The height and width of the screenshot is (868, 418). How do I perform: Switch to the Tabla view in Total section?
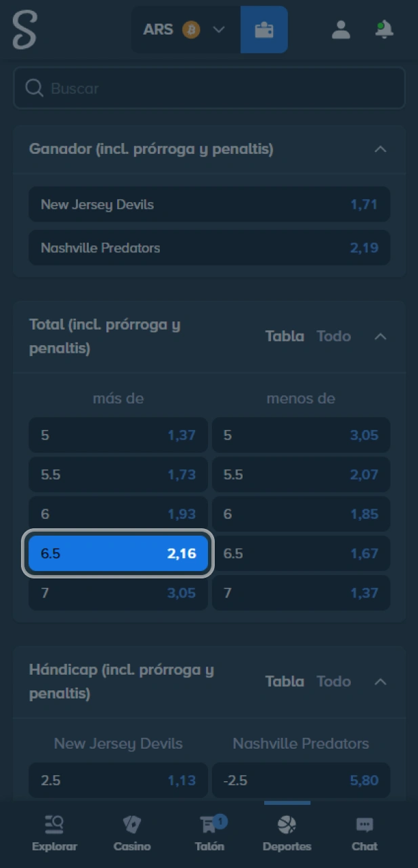coord(285,336)
